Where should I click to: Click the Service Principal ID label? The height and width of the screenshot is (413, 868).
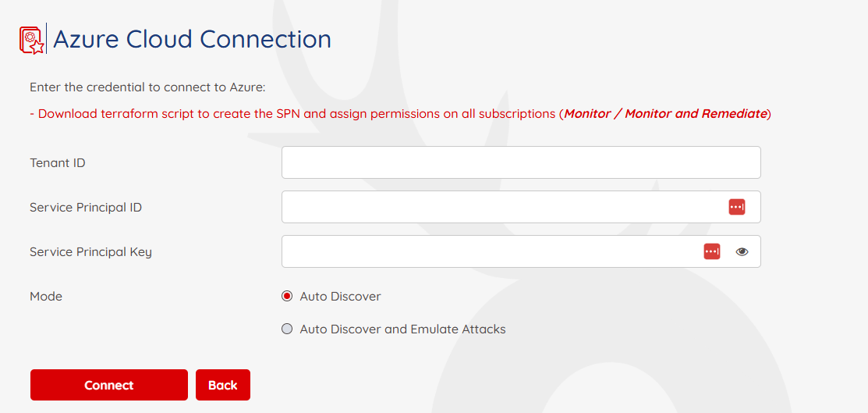86,208
